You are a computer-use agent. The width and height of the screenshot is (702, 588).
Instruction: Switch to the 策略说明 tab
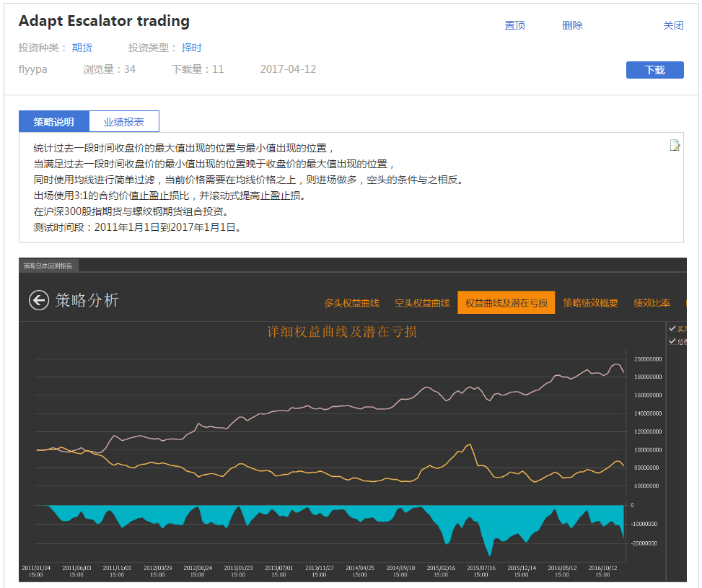tap(53, 121)
